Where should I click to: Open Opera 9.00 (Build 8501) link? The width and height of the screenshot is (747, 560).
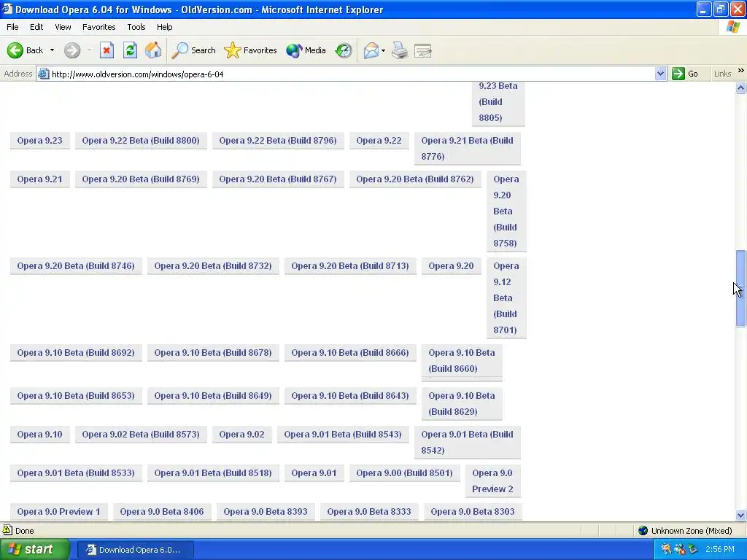point(404,472)
